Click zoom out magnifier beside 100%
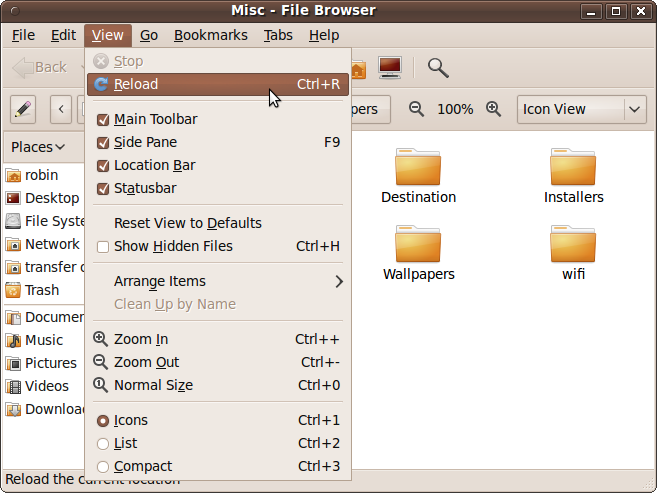Screen dimensions: 657x493 pyautogui.click(x=416, y=109)
